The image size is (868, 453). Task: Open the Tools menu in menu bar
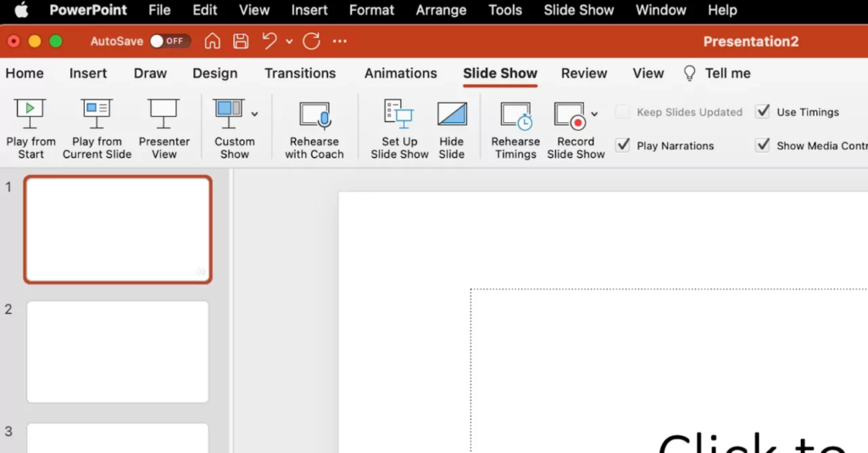[505, 10]
